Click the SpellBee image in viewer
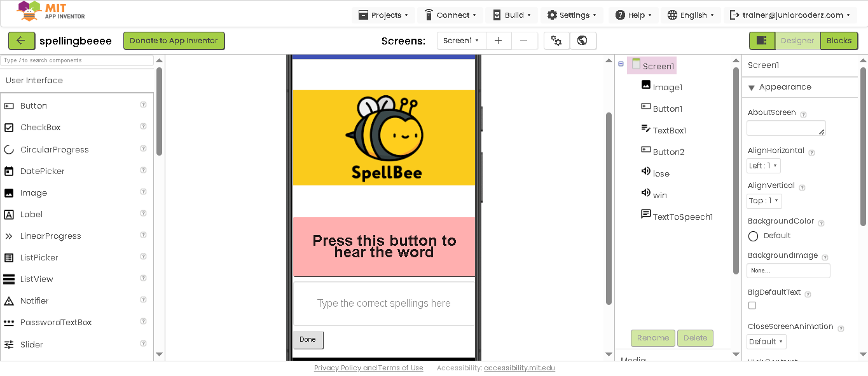 pos(384,138)
